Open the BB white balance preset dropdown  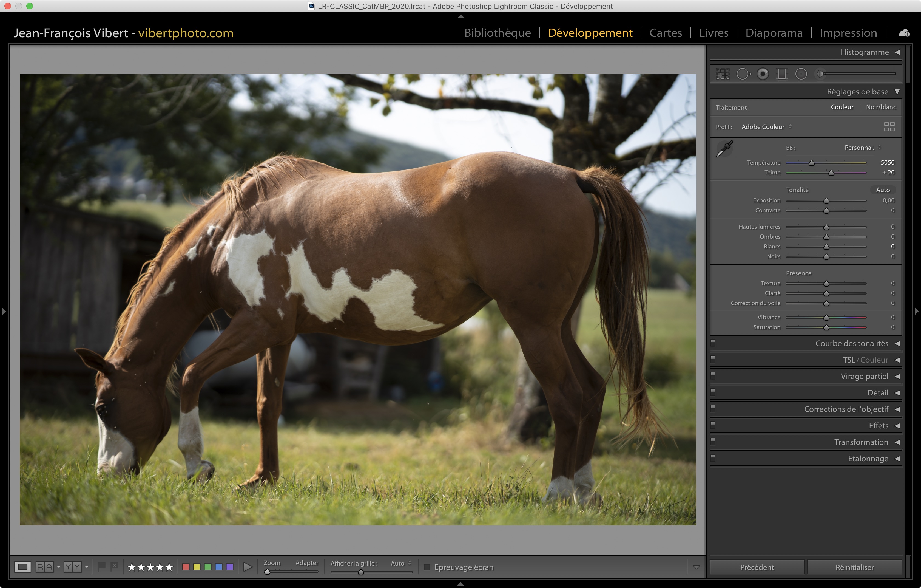[863, 148]
